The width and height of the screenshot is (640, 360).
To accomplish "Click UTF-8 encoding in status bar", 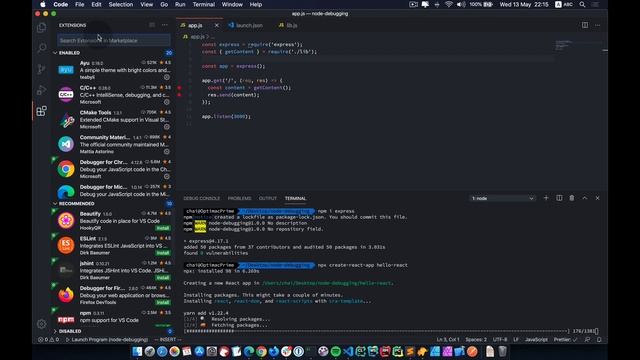I will coord(500,340).
